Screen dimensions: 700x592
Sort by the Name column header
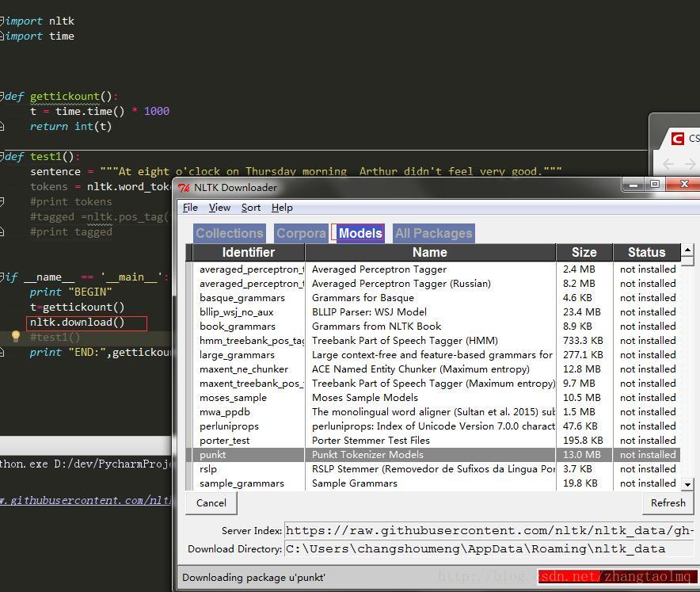click(x=430, y=253)
